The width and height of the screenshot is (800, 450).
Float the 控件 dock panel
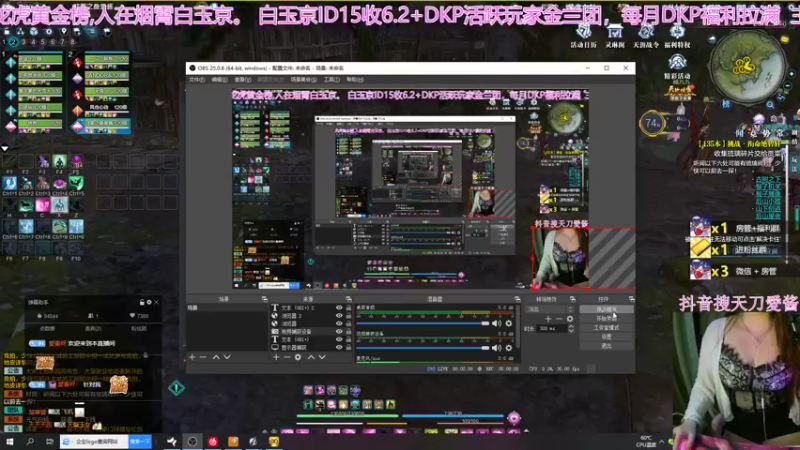632,299
